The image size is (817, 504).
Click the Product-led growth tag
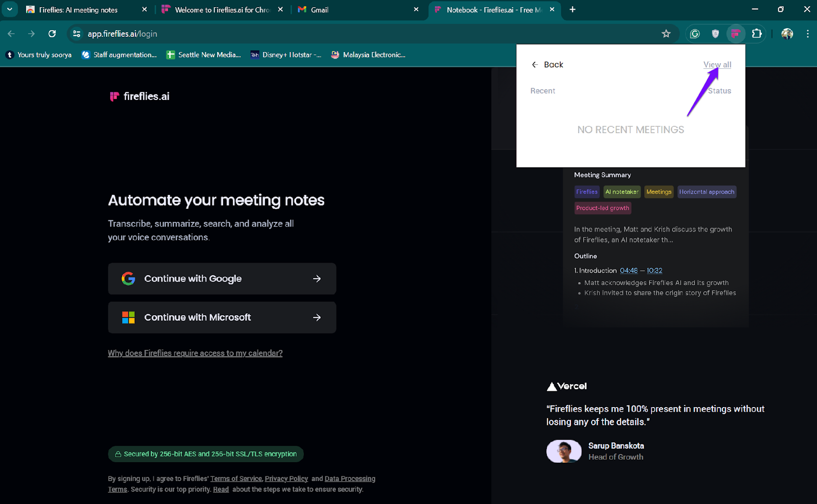tap(603, 208)
